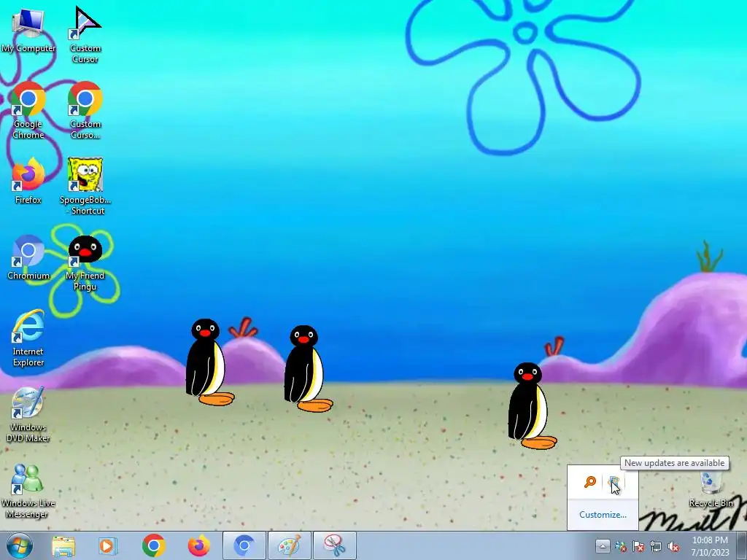Select the Windows DVD Maker shortcut

[28, 414]
